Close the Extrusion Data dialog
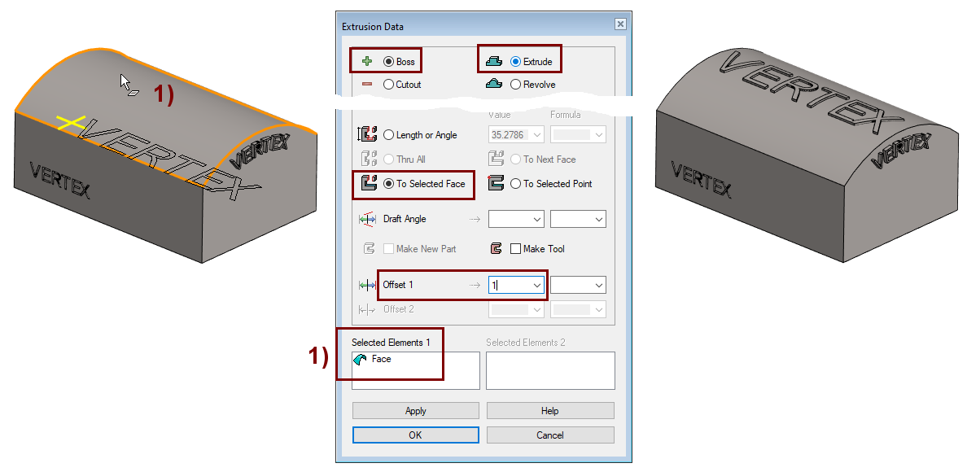This screenshot has width=980, height=472. tap(620, 24)
